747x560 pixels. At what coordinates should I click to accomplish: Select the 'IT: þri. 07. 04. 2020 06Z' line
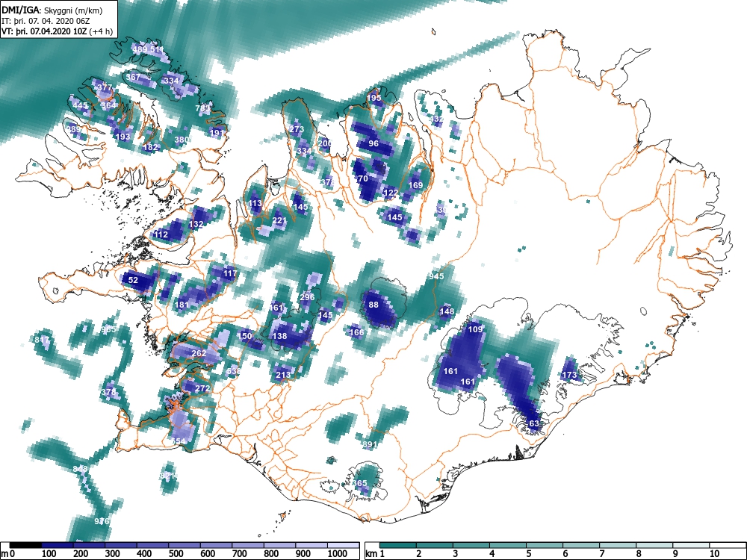tap(46, 21)
